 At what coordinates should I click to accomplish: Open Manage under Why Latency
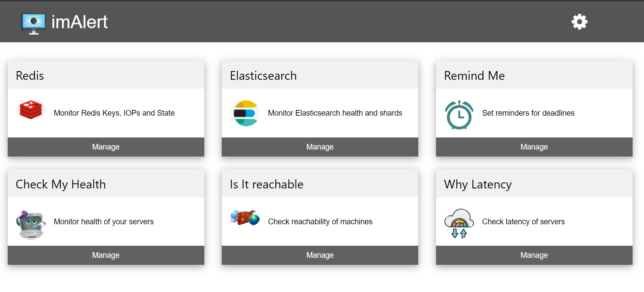pos(534,255)
